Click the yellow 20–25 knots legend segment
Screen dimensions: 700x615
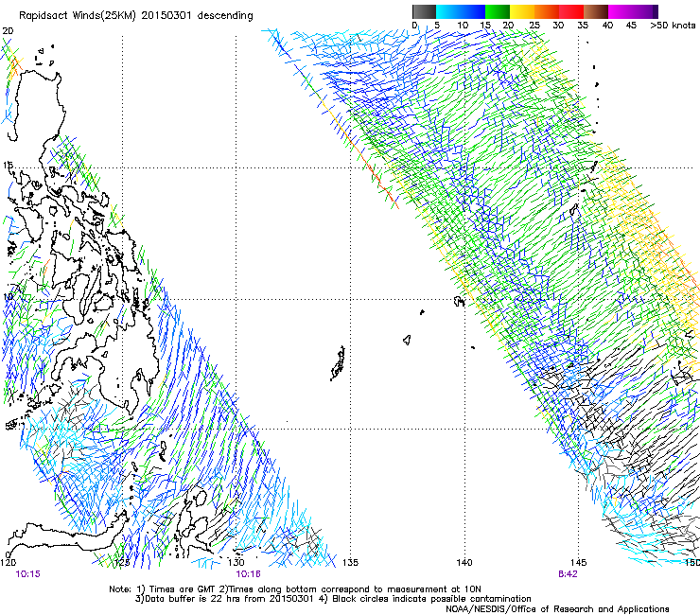522,11
